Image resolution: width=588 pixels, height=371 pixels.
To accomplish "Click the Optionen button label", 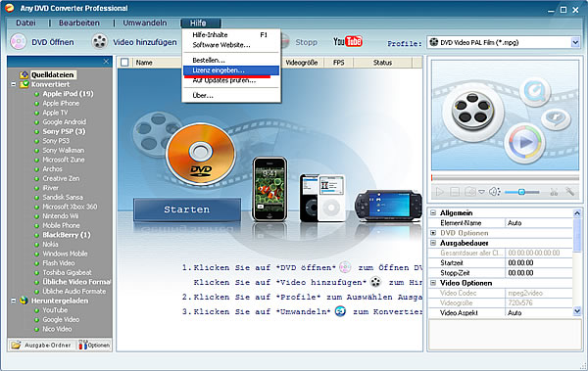I will tap(99, 346).
